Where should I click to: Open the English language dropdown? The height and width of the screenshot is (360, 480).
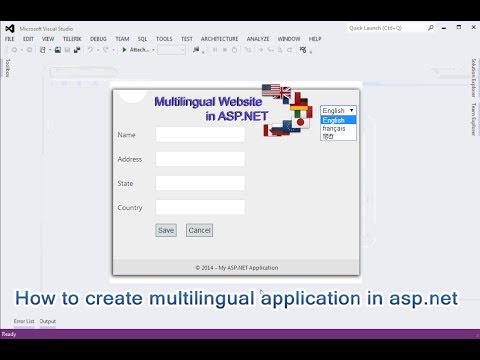pyautogui.click(x=338, y=110)
